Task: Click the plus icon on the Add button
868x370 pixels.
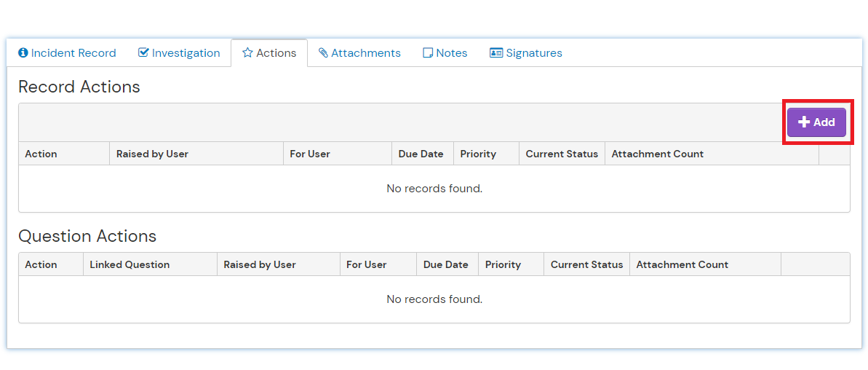Action: pos(804,122)
